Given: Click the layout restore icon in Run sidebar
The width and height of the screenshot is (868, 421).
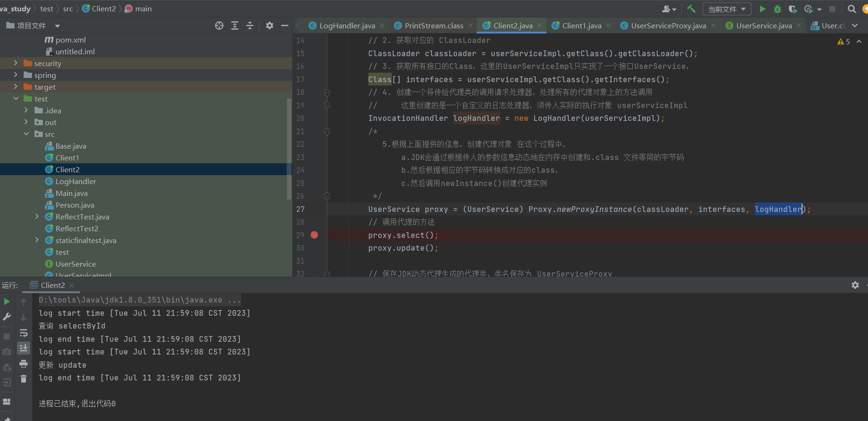Looking at the screenshot, I should tap(7, 402).
